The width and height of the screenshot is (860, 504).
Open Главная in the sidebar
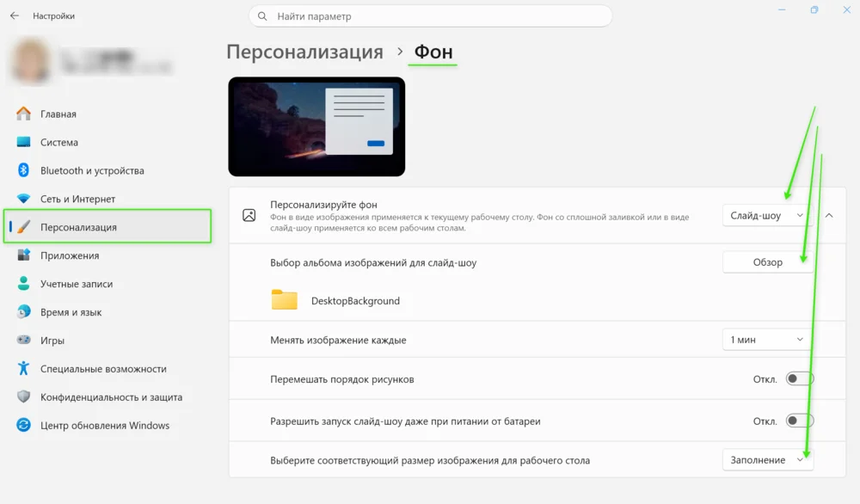[x=107, y=114]
